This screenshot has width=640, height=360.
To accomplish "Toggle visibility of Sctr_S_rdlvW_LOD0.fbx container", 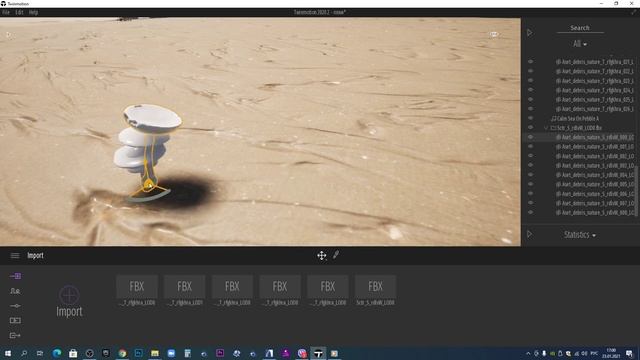I will tap(530, 127).
